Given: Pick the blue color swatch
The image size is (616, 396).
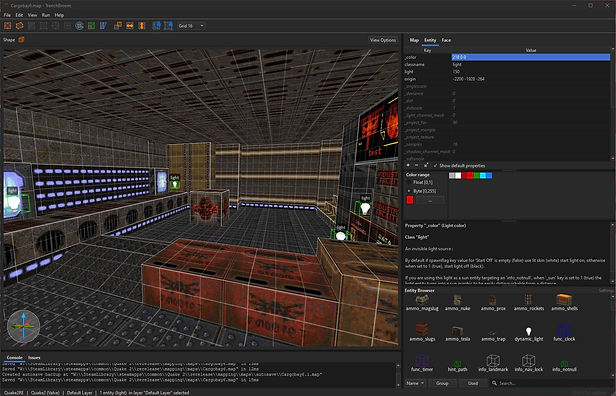Looking at the screenshot, I should pyautogui.click(x=489, y=175).
